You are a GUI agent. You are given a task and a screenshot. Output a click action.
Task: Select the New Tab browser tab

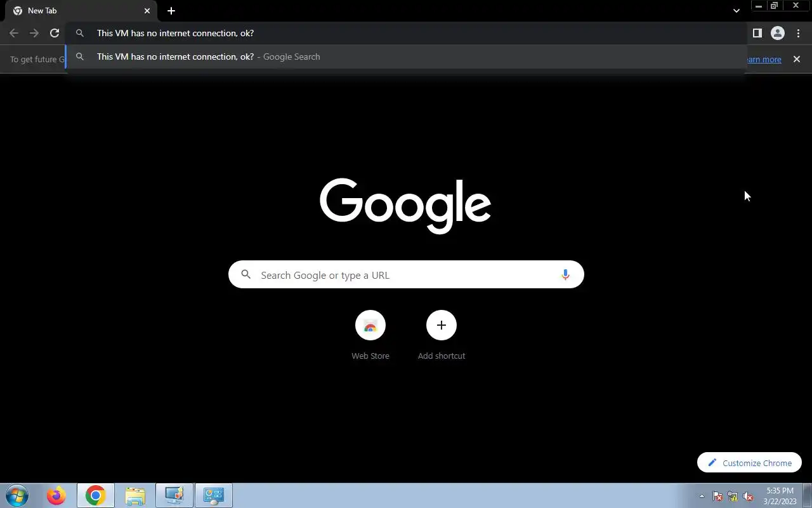(81, 11)
